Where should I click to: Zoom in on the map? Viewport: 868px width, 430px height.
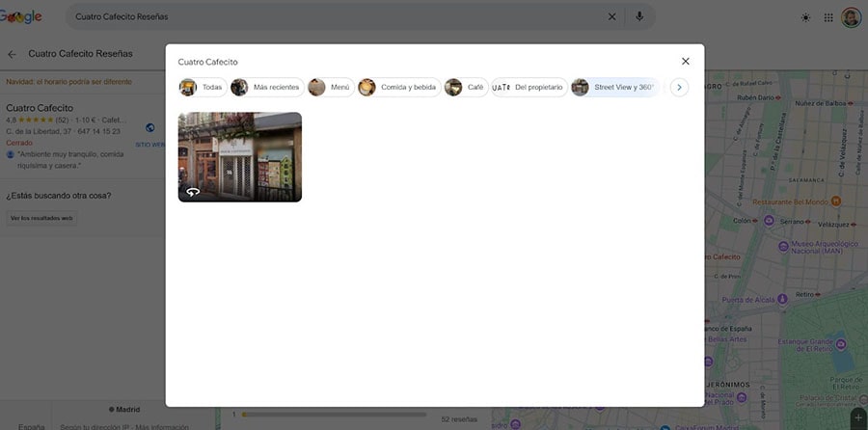pos(857,418)
